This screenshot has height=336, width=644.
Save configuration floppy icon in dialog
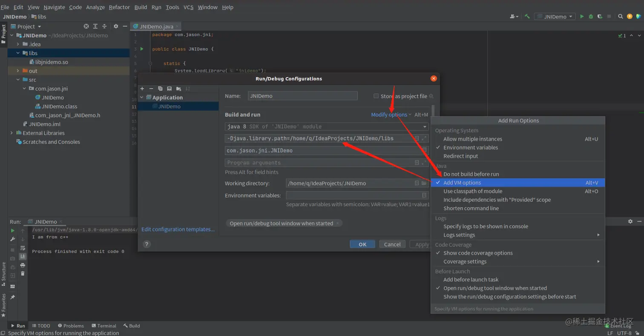[x=169, y=88]
